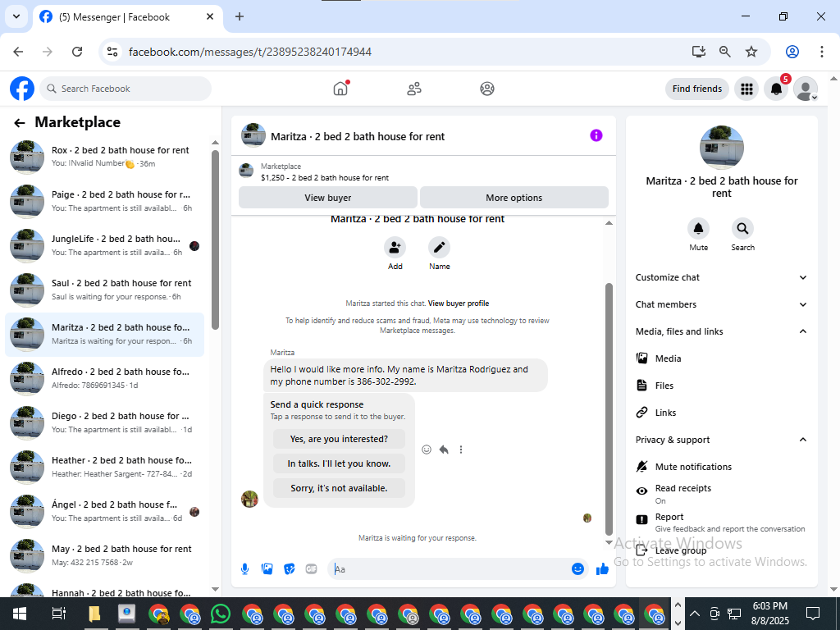Viewport: 840px width, 630px height.
Task: Select Leave group option
Action: pyautogui.click(x=721, y=550)
